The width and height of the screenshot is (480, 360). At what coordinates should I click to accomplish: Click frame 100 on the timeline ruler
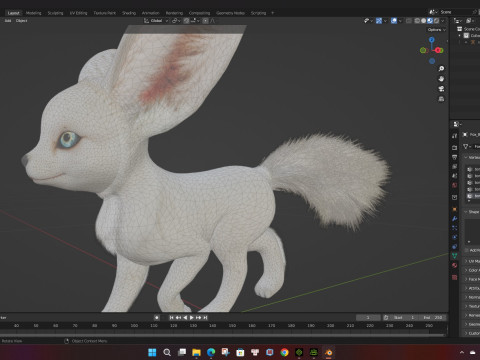tap(134, 325)
